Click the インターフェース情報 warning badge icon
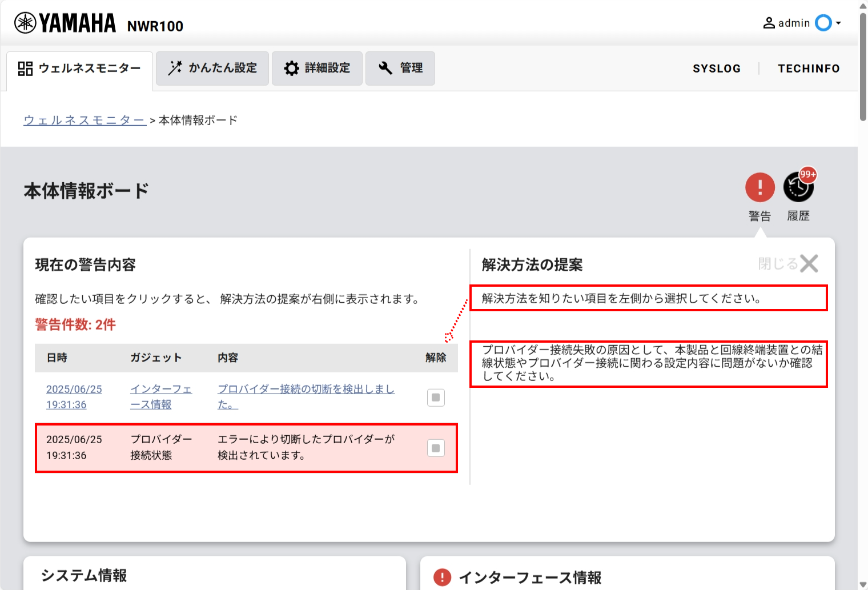 click(x=441, y=577)
